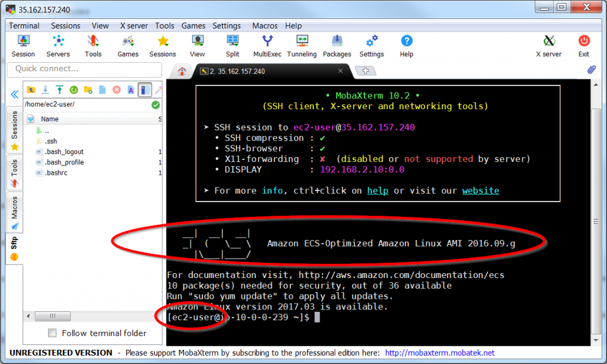The height and width of the screenshot is (364, 607).
Task: Click the Split terminal icon
Action: point(232,46)
